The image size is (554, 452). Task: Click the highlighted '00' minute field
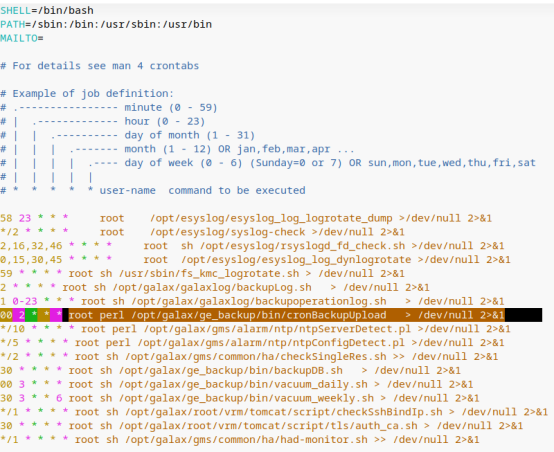(6, 315)
